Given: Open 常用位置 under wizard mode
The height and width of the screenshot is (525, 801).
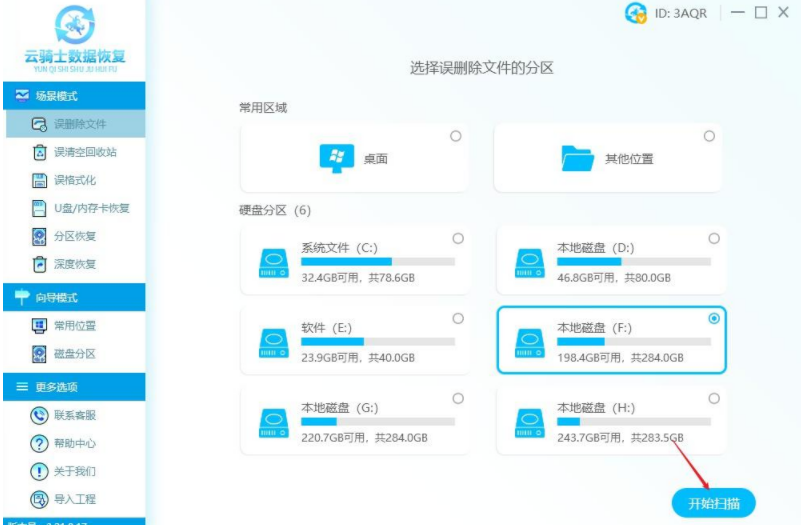Looking at the screenshot, I should point(75,325).
